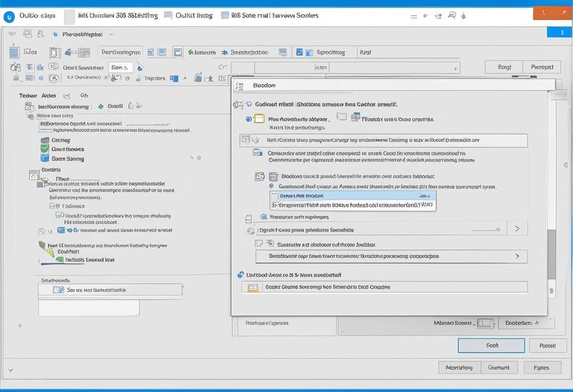The image size is (573, 392).
Task: Click the blue cube icon beside Boem Soning
Action: click(45, 159)
